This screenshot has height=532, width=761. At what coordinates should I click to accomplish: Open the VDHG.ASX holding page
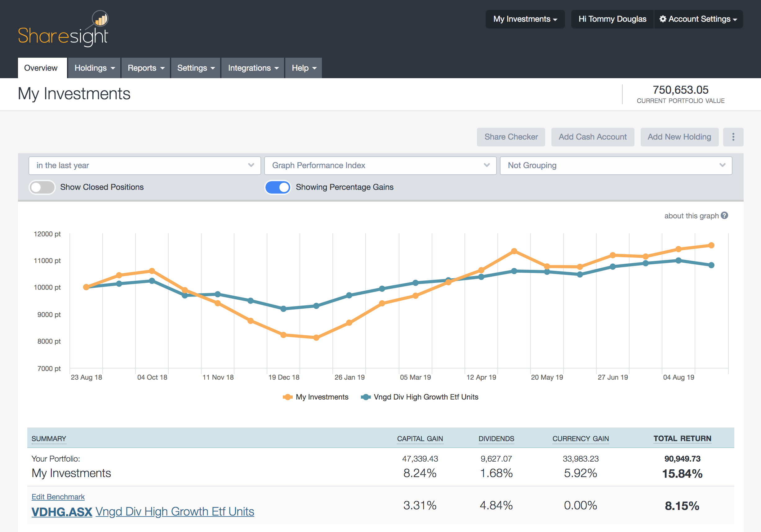pos(61,512)
